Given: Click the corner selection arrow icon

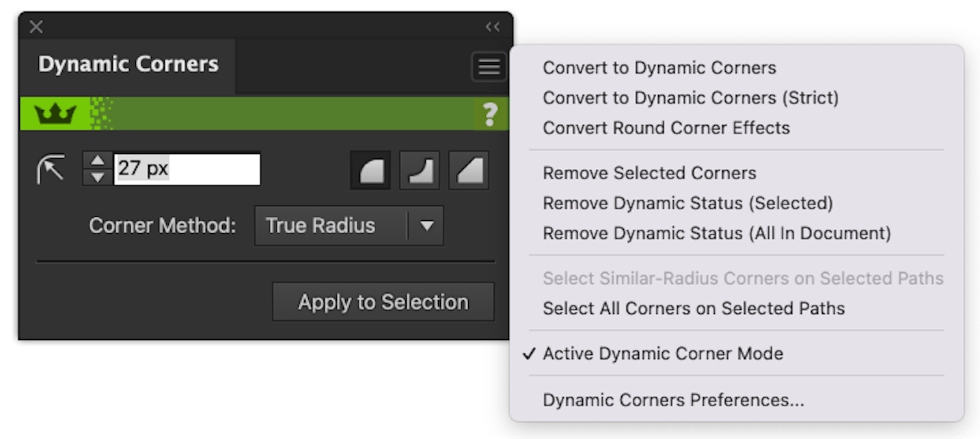Looking at the screenshot, I should [51, 168].
